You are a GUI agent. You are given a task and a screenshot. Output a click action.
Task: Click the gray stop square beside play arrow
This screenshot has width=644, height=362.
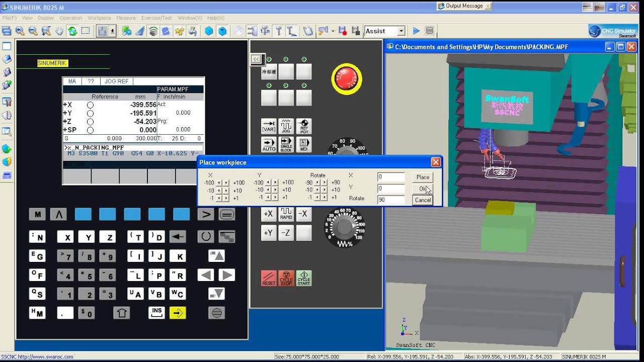[x=429, y=31]
